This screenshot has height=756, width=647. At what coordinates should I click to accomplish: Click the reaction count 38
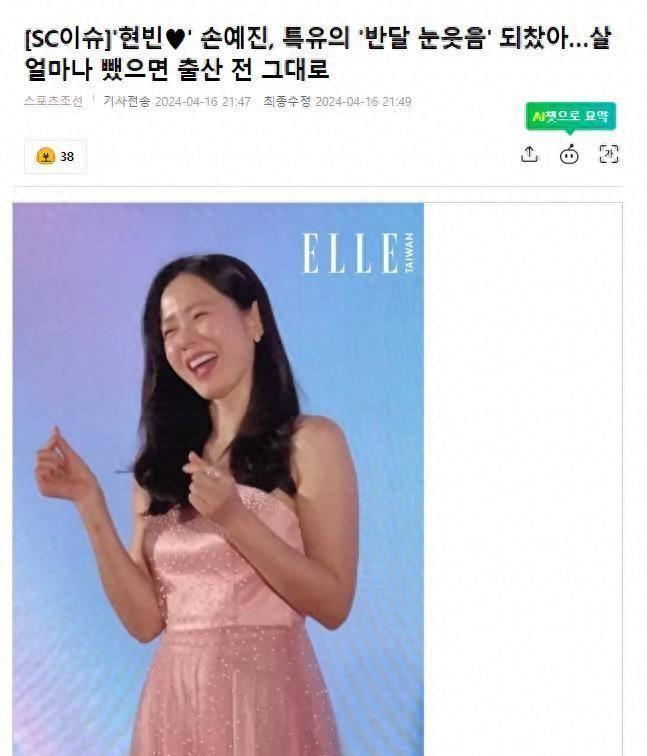pyautogui.click(x=67, y=157)
